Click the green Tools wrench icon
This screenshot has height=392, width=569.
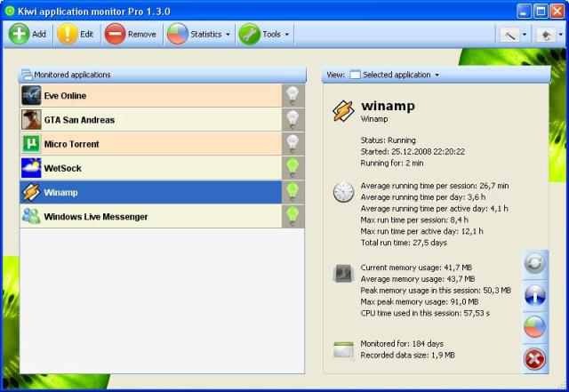point(249,34)
